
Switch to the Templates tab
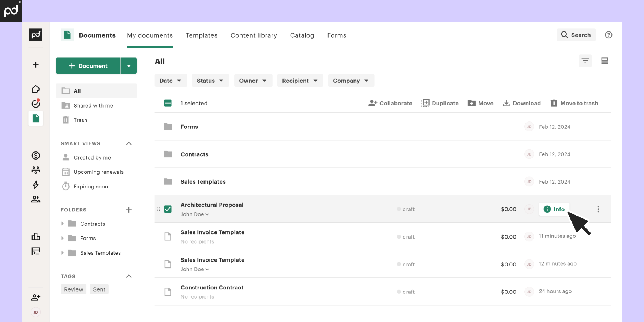pyautogui.click(x=202, y=35)
